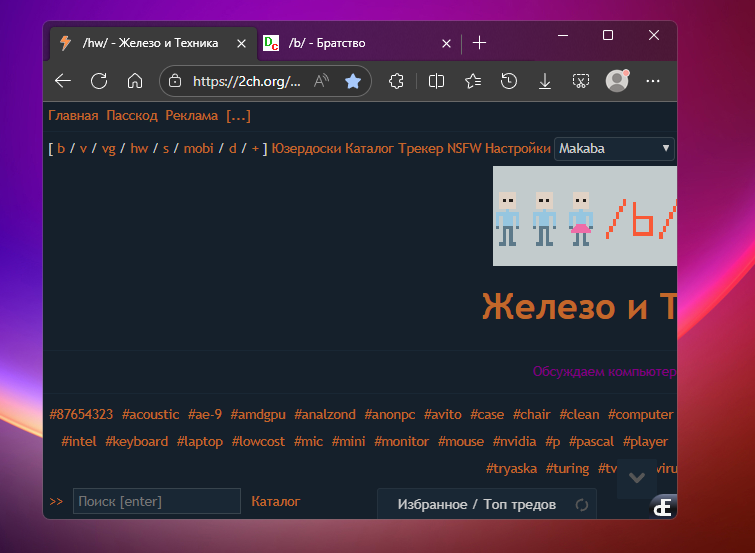Open the Избранное panel tab
Screen dimensions: 755x553
click(x=432, y=504)
